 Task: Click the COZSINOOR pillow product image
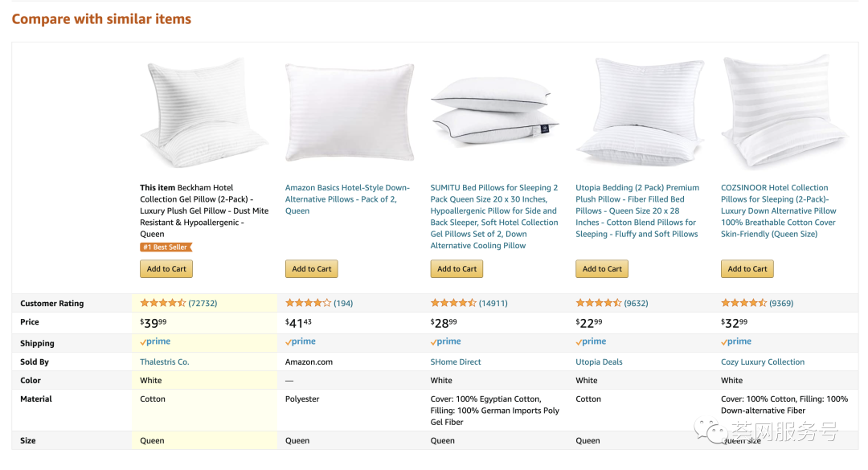coord(785,112)
